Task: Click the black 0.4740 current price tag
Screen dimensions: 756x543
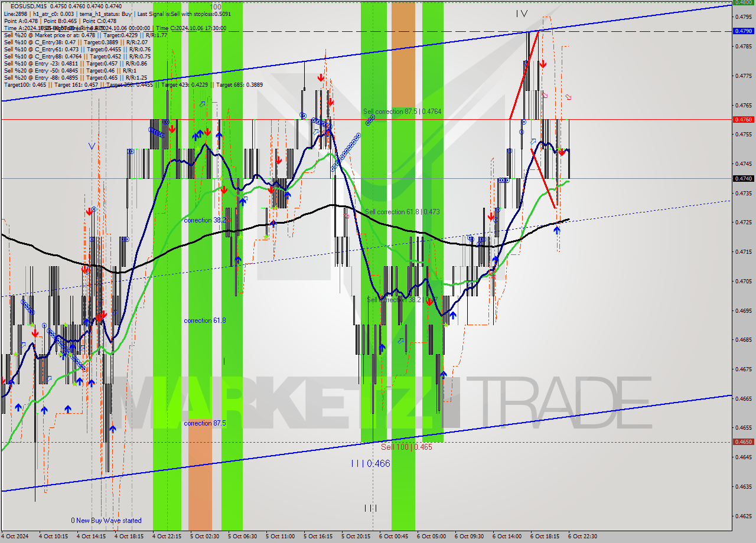Action: (743, 178)
